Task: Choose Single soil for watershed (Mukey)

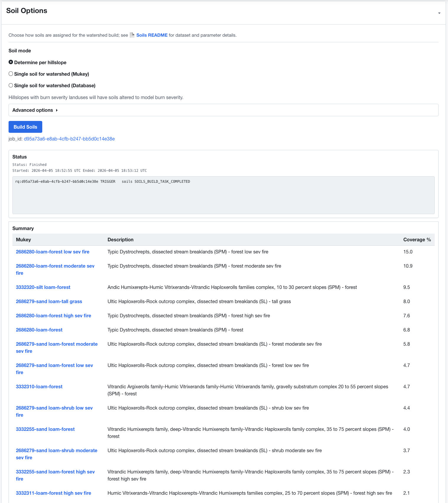Action: pyautogui.click(x=11, y=74)
